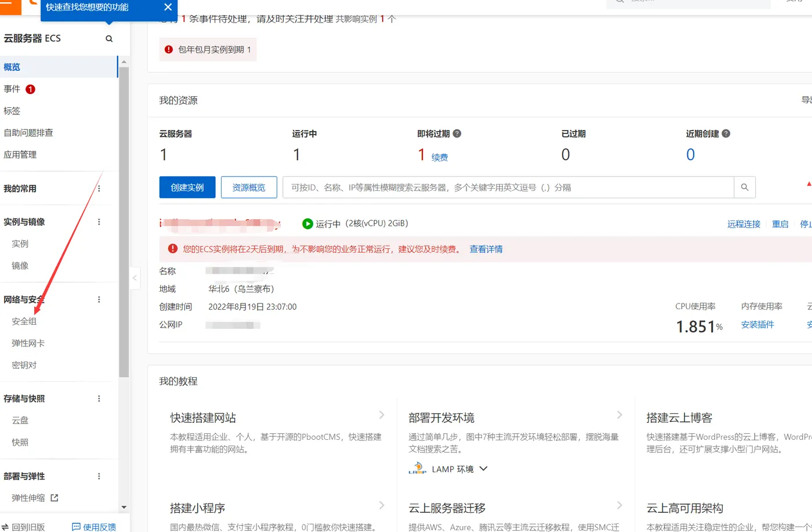Viewport: 812px width, 532px height.
Task: Click 远程连接 for the instance
Action: (x=744, y=224)
